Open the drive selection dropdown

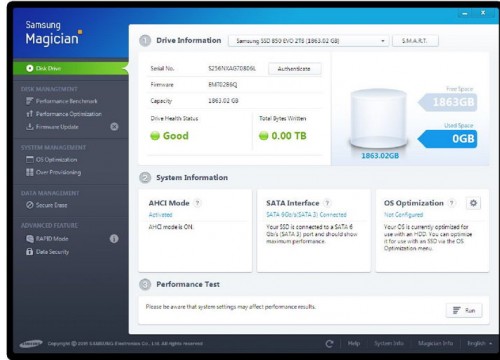[308, 41]
